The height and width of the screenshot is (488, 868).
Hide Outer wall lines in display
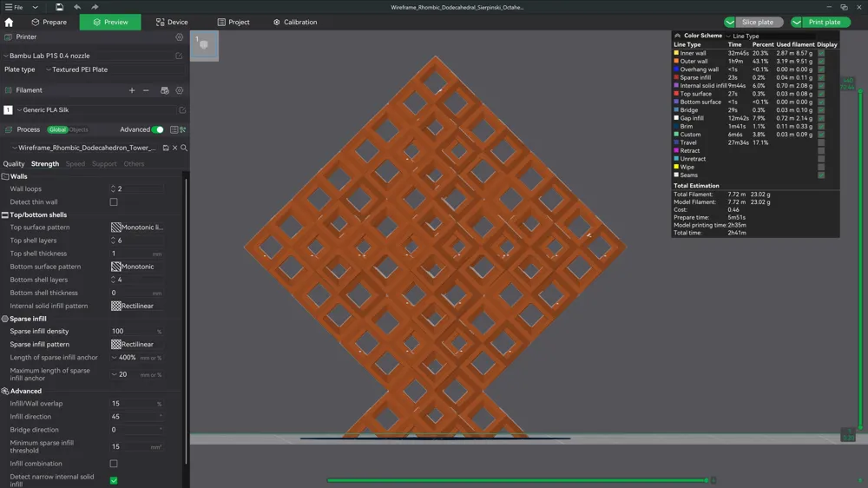tap(821, 62)
